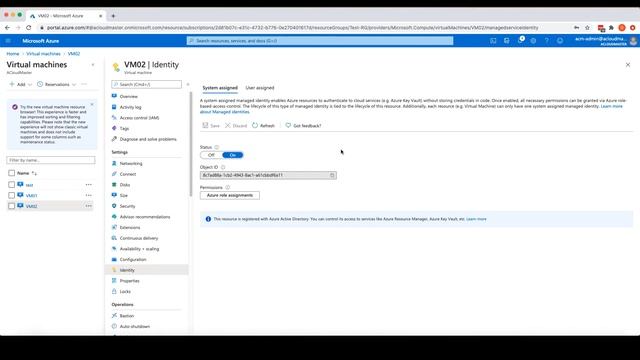Focus the top Azure search bar

[320, 41]
